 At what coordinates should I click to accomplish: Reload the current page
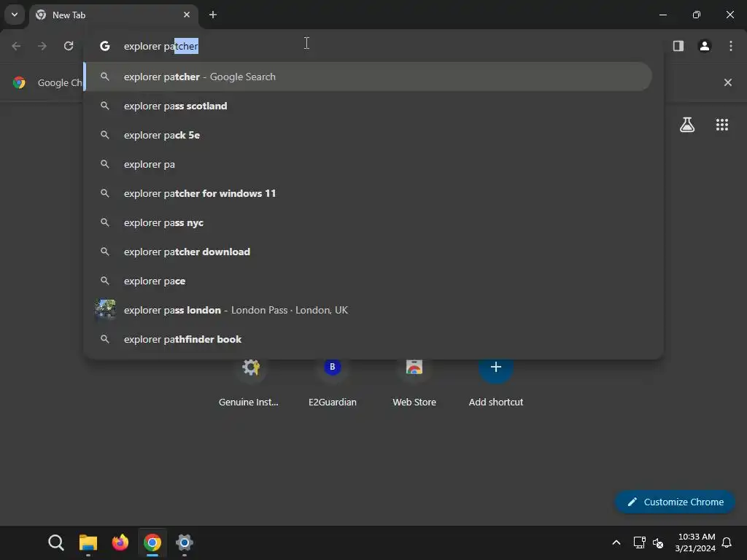tap(69, 46)
